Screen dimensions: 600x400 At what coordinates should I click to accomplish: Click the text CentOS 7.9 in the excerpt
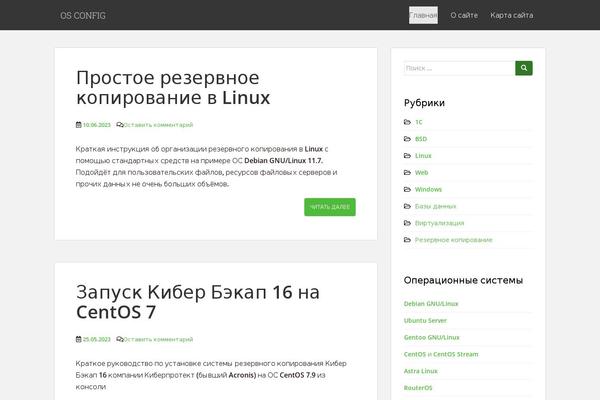(297, 375)
